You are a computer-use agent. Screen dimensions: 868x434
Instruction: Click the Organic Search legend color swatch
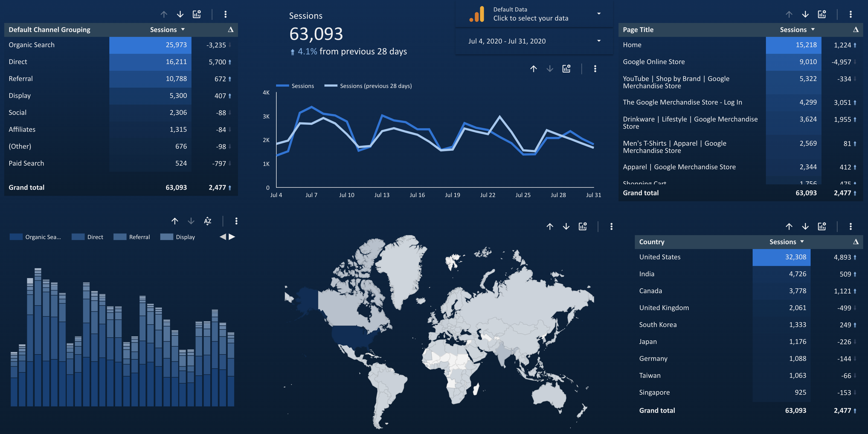[16, 237]
